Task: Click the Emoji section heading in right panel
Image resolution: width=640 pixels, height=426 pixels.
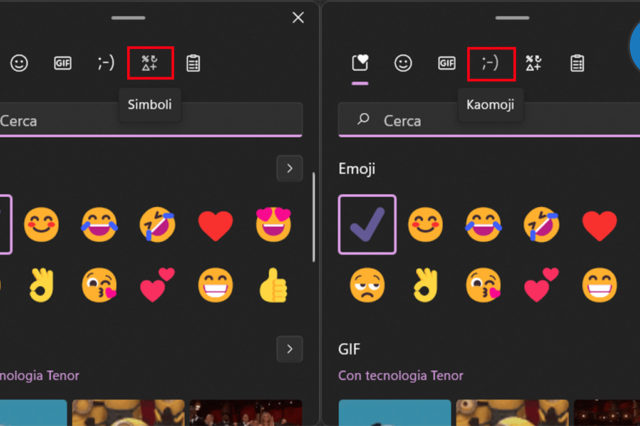Action: 357,169
